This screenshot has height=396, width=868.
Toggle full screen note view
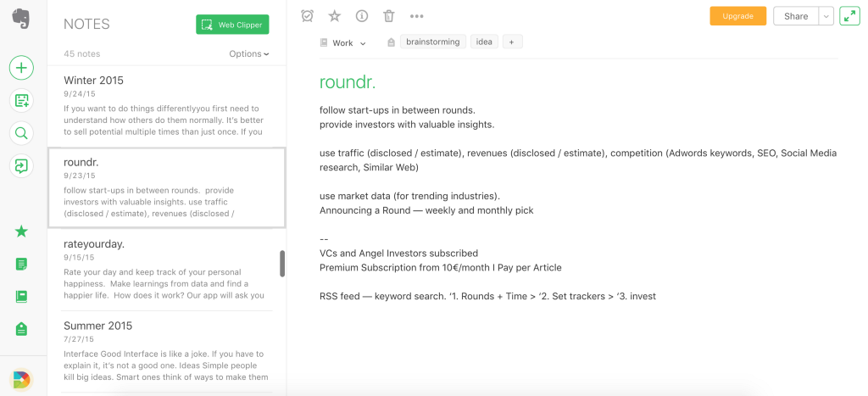(x=849, y=16)
